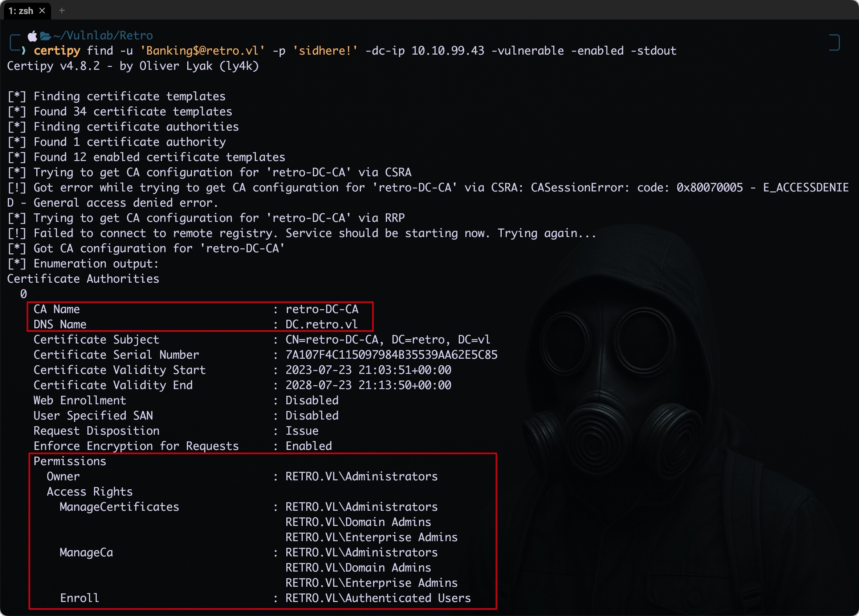This screenshot has width=859, height=616.
Task: Click the User Specified SAN 'Disabled' value
Action: [312, 416]
